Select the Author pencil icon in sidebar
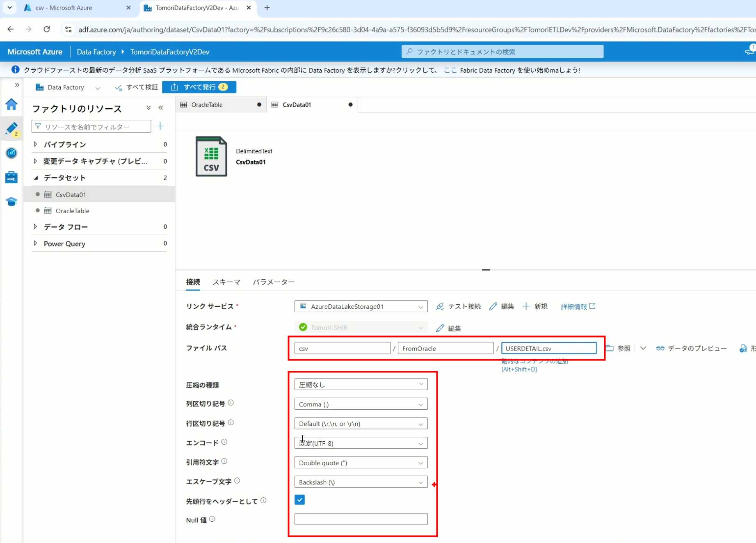756x543 pixels. point(11,128)
